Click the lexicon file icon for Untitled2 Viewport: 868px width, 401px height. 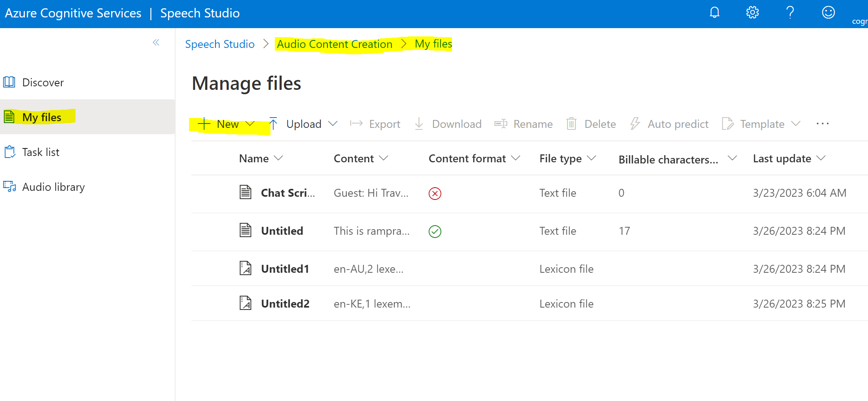246,303
